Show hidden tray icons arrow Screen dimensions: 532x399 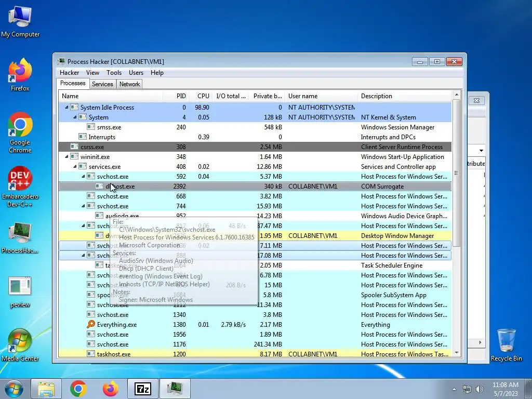454,389
